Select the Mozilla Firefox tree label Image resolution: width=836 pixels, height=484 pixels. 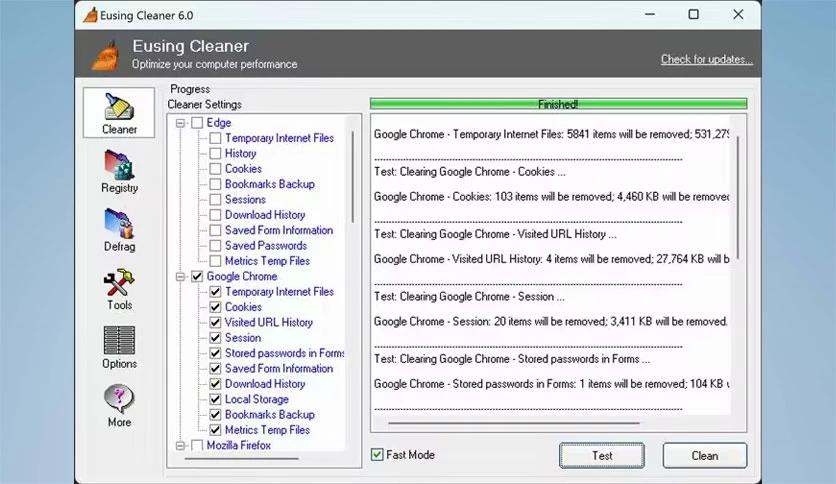tap(239, 445)
